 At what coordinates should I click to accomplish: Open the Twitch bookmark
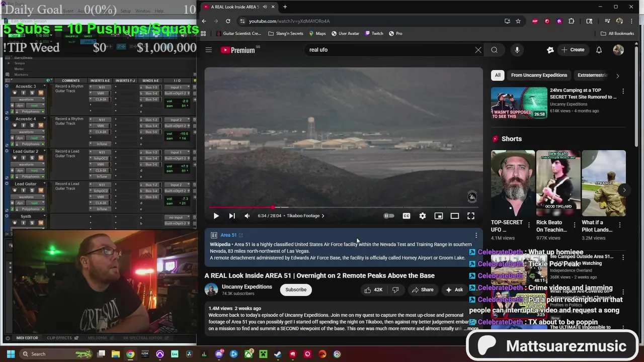tap(373, 34)
